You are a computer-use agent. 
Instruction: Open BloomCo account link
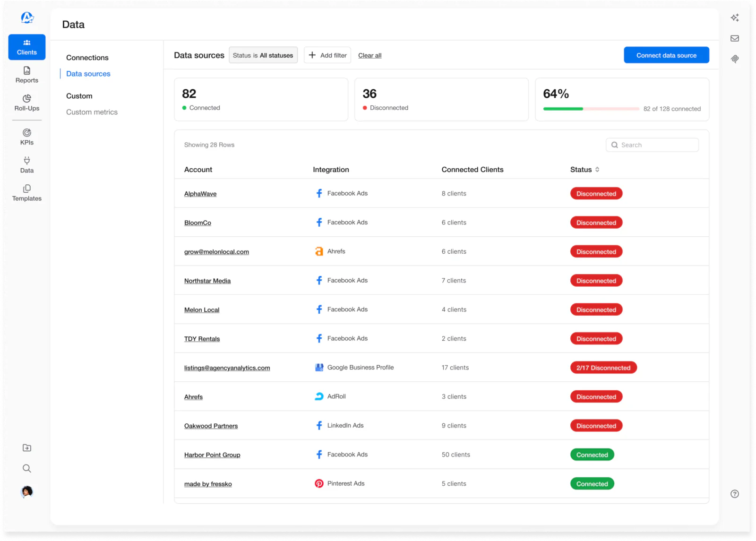pos(198,223)
